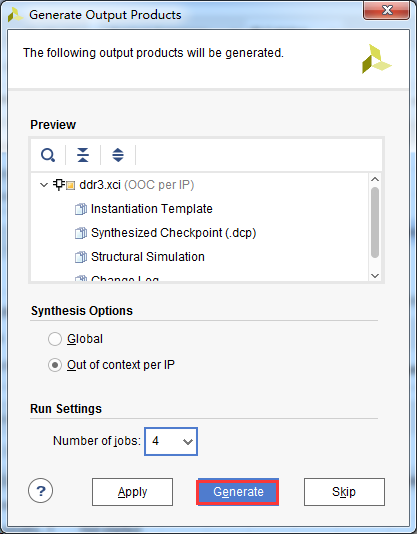This screenshot has width=417, height=534.
Task: Collapse the ddr3.xci tree node
Action: tap(44, 185)
